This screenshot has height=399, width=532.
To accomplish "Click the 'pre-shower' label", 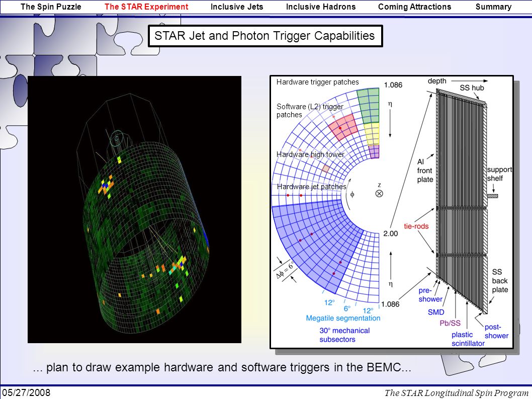I will click(430, 295).
